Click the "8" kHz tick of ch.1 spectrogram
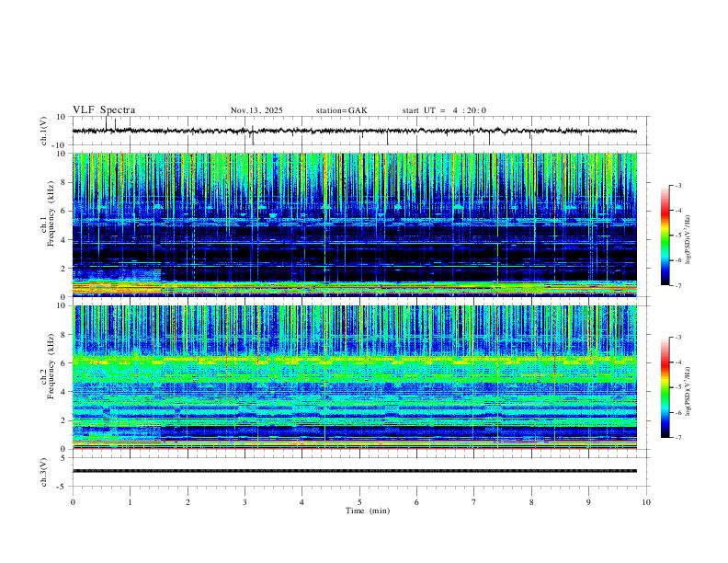This screenshot has height=563, width=728. (x=64, y=182)
